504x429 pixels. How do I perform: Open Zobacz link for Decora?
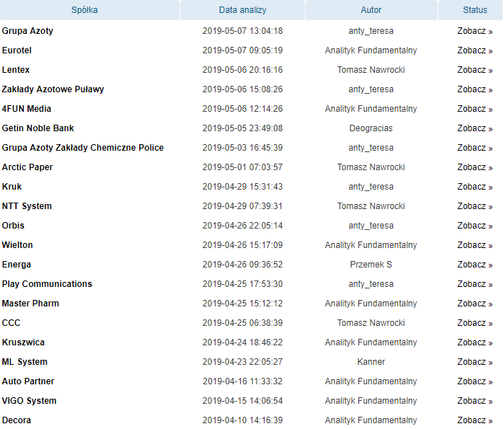coord(474,420)
